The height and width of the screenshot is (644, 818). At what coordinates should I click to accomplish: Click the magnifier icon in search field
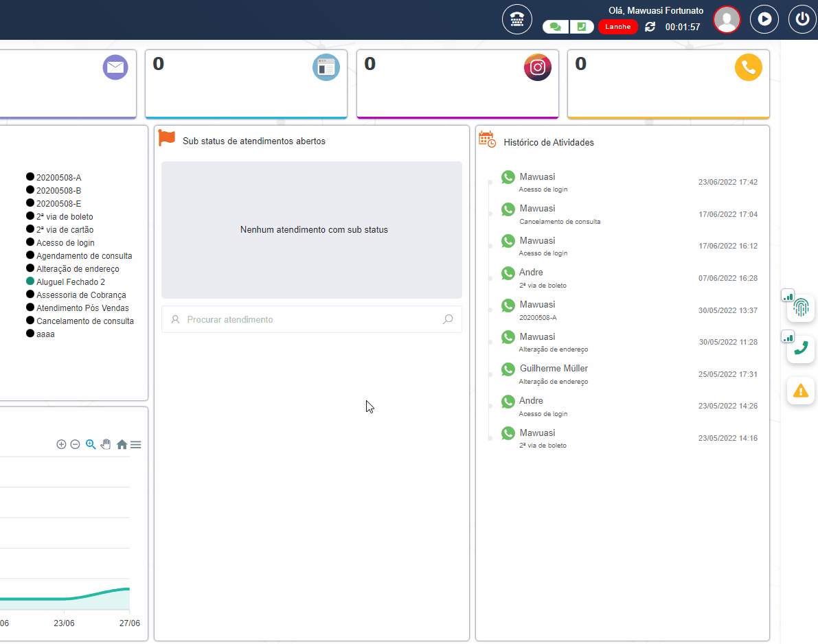tap(448, 319)
